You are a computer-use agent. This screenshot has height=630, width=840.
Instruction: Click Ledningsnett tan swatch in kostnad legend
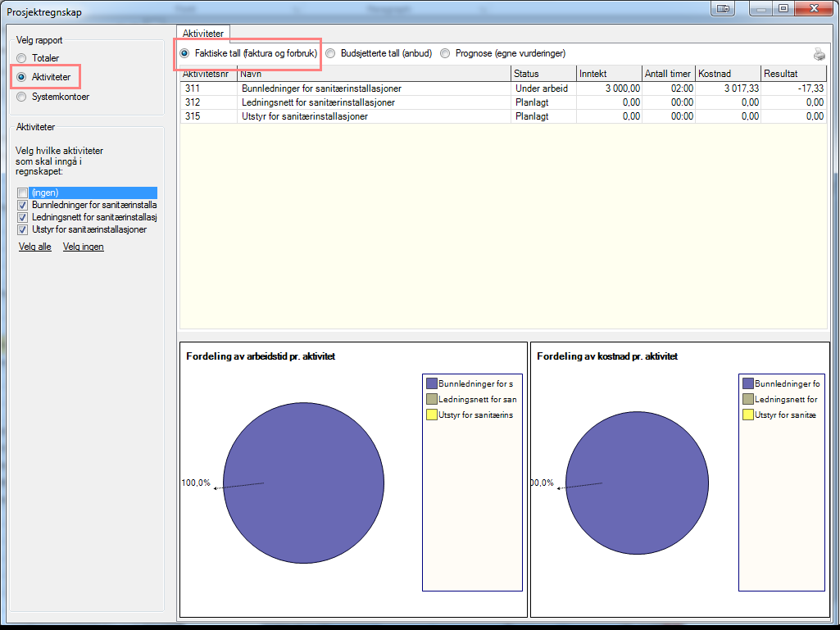point(748,399)
